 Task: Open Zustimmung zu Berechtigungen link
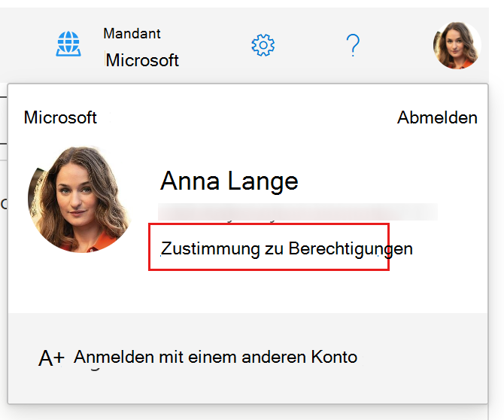287,248
